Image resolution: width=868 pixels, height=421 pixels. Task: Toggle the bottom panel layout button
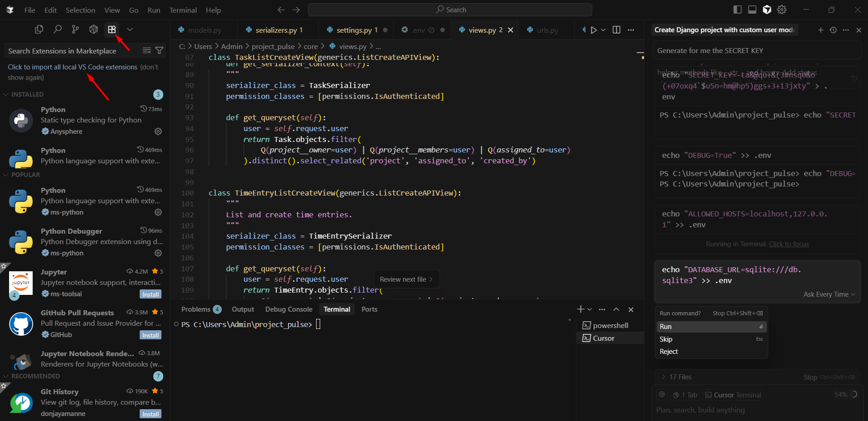[x=752, y=10]
